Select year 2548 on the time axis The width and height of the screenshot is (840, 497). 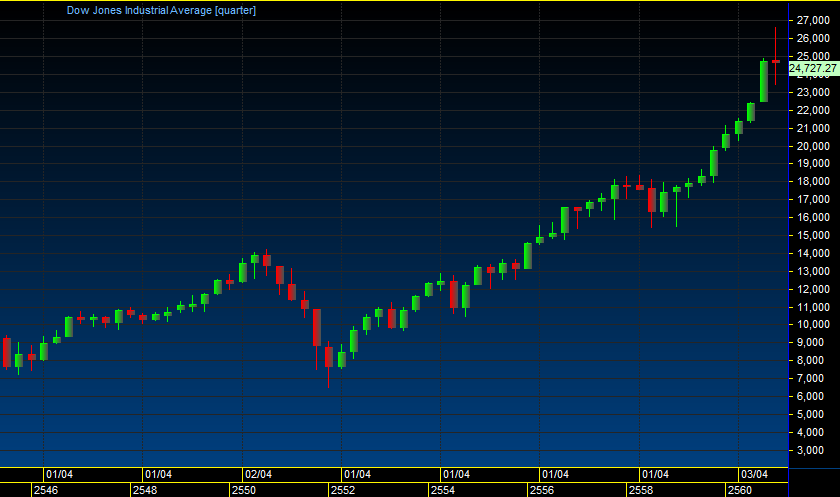coord(145,490)
